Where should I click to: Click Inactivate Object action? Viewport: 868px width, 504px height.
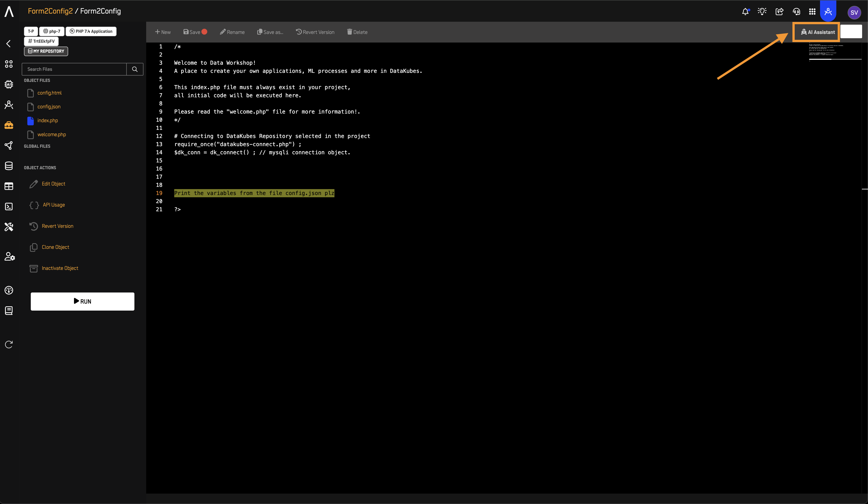tap(60, 268)
